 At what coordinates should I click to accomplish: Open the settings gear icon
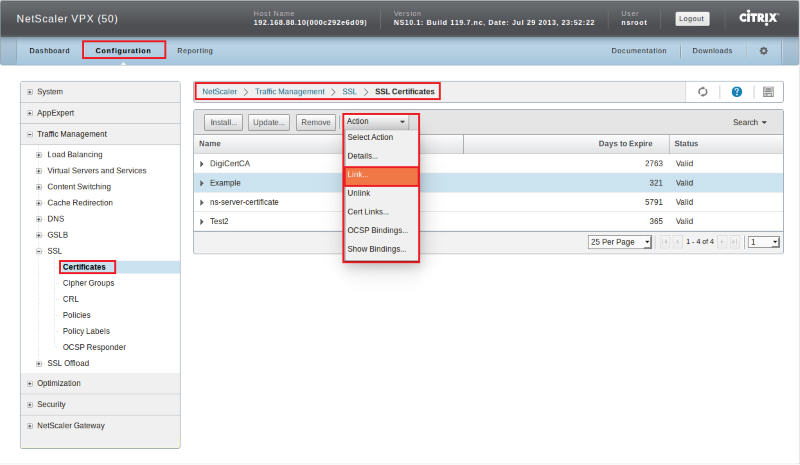click(x=763, y=51)
